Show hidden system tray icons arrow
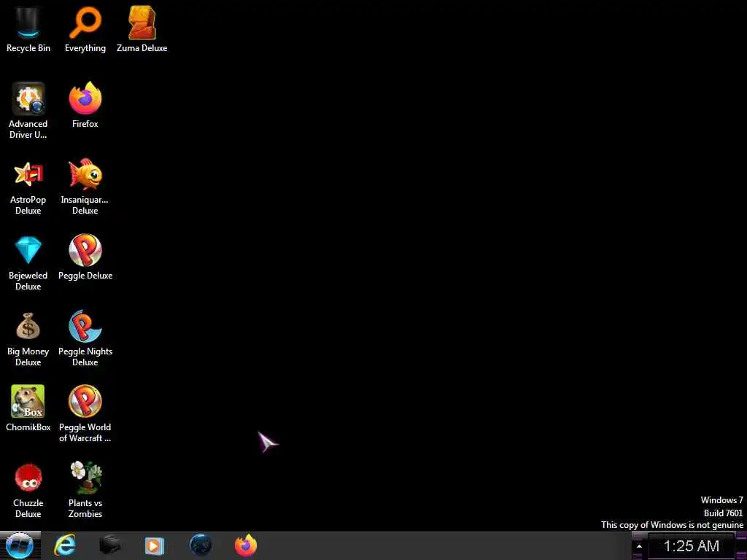Screen dimensions: 747x560 coord(639,546)
